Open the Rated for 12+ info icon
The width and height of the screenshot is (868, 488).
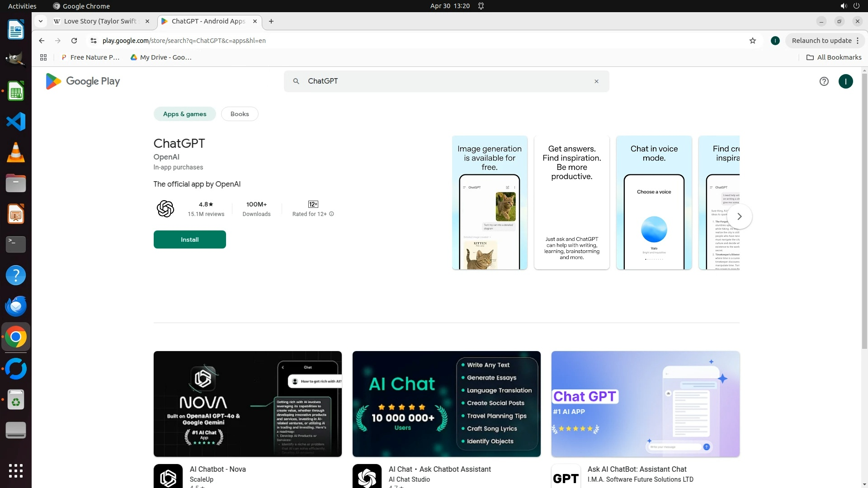coord(331,214)
